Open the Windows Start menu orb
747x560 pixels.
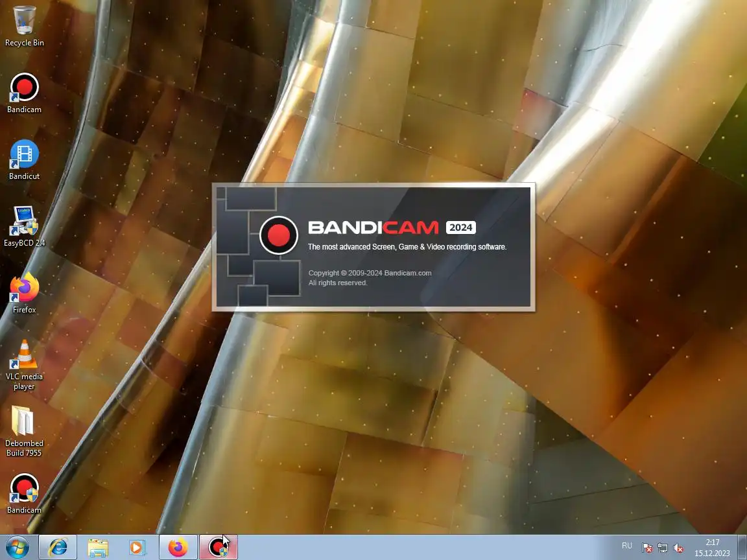pyautogui.click(x=17, y=548)
